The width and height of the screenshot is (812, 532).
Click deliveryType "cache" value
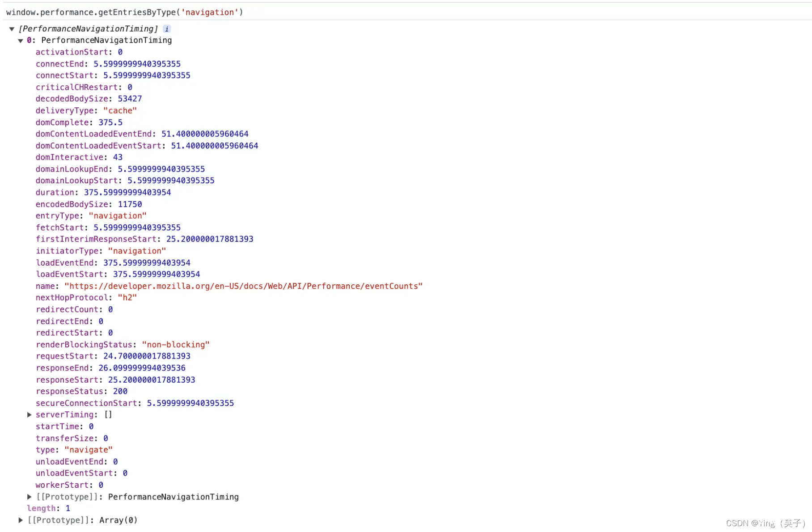point(120,110)
